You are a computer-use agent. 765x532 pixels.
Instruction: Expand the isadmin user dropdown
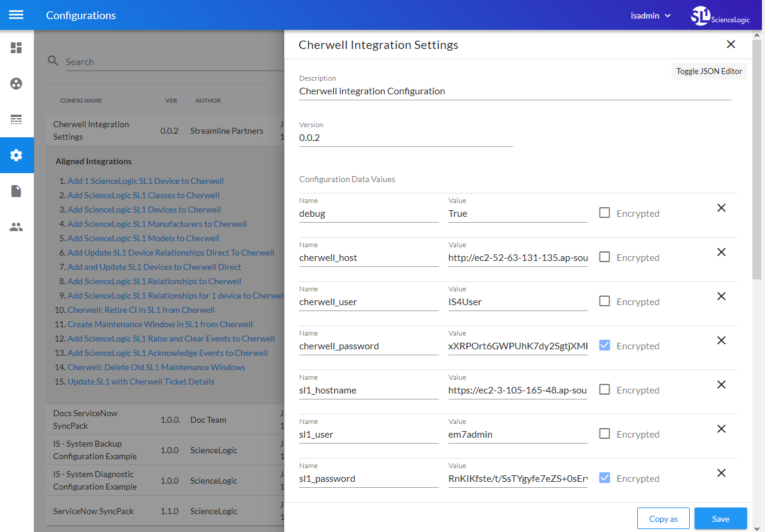[x=650, y=16]
